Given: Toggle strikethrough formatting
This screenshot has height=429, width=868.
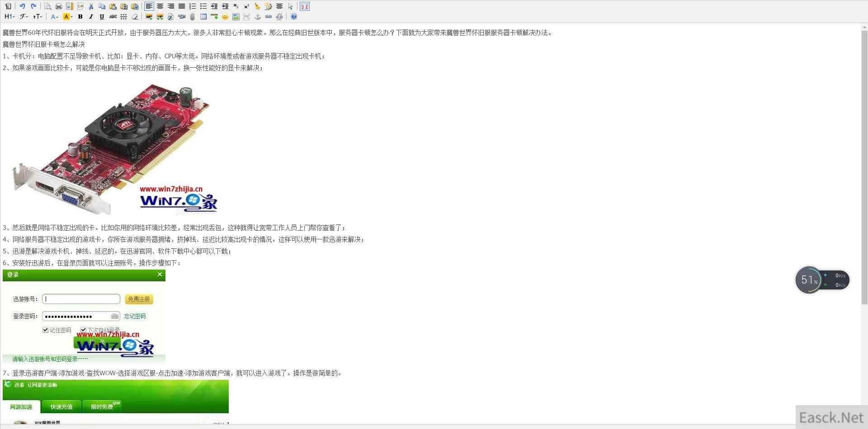Looking at the screenshot, I should pyautogui.click(x=113, y=17).
